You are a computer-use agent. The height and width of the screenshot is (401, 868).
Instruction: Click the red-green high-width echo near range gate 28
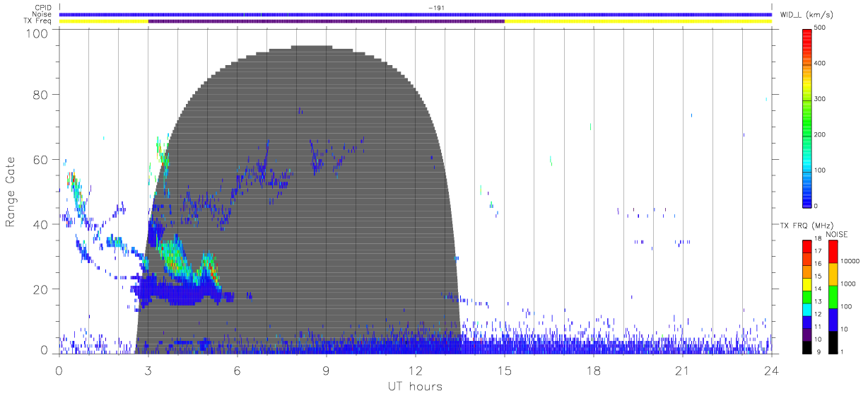(x=175, y=259)
